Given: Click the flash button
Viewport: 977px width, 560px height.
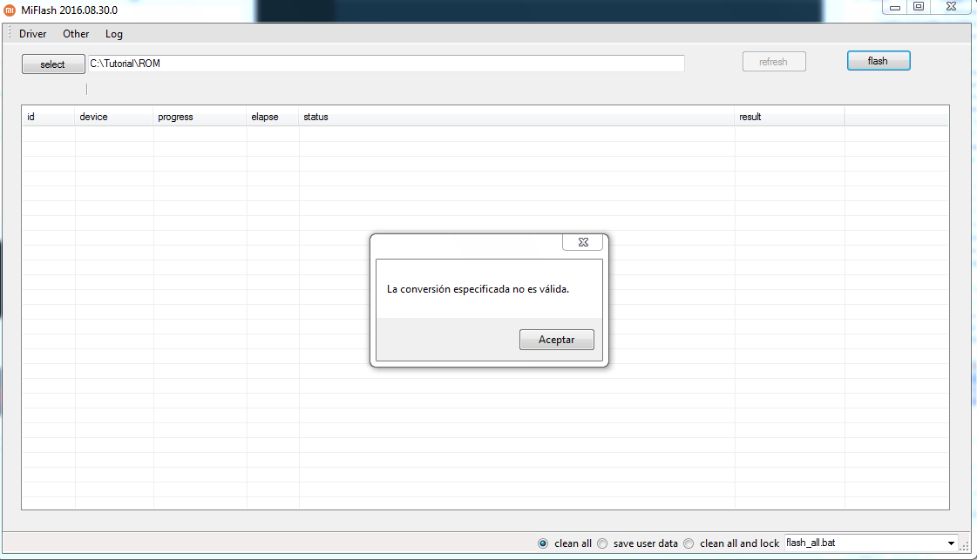Looking at the screenshot, I should tap(879, 60).
